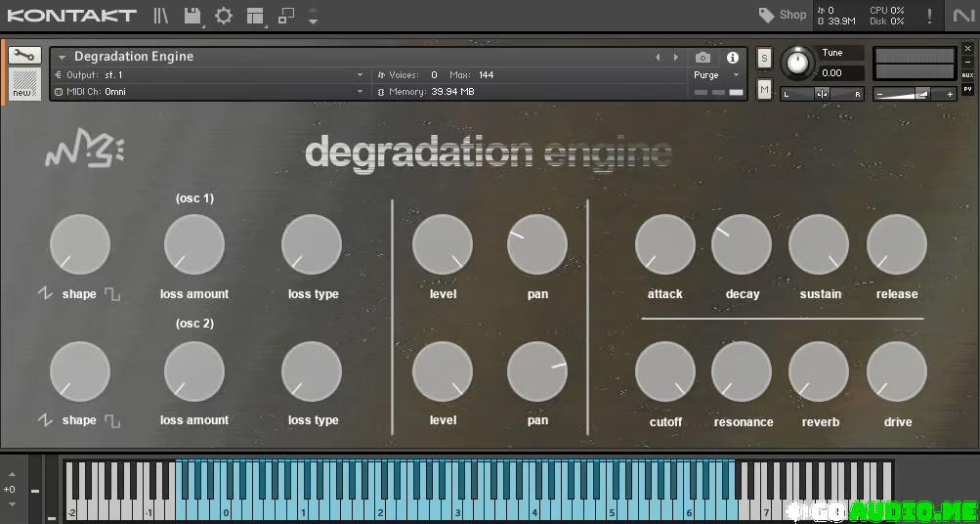Click the osc 1 loss type knob

coord(312,244)
